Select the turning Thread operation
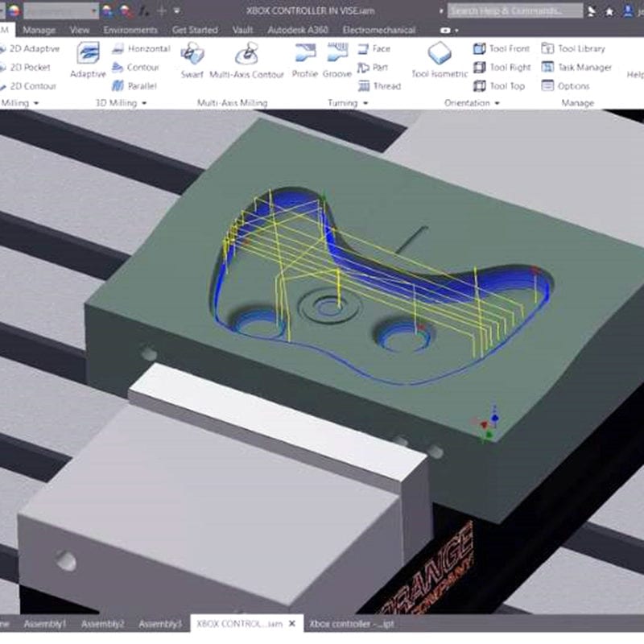This screenshot has height=644, width=644. [x=379, y=86]
